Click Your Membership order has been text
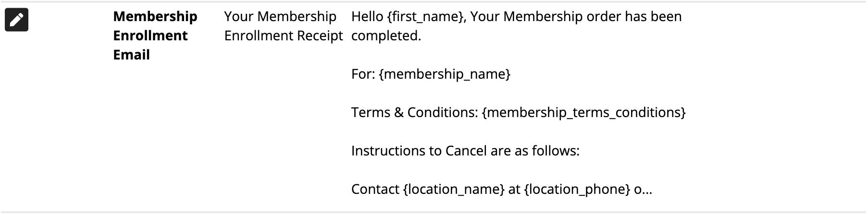Screen dimensions: 868x214 pyautogui.click(x=576, y=17)
